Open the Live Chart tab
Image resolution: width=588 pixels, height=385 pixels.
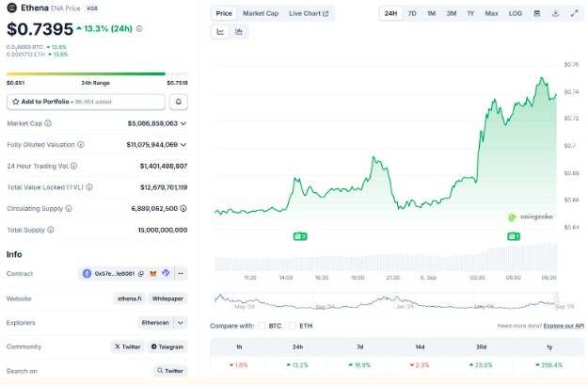pyautogui.click(x=309, y=13)
